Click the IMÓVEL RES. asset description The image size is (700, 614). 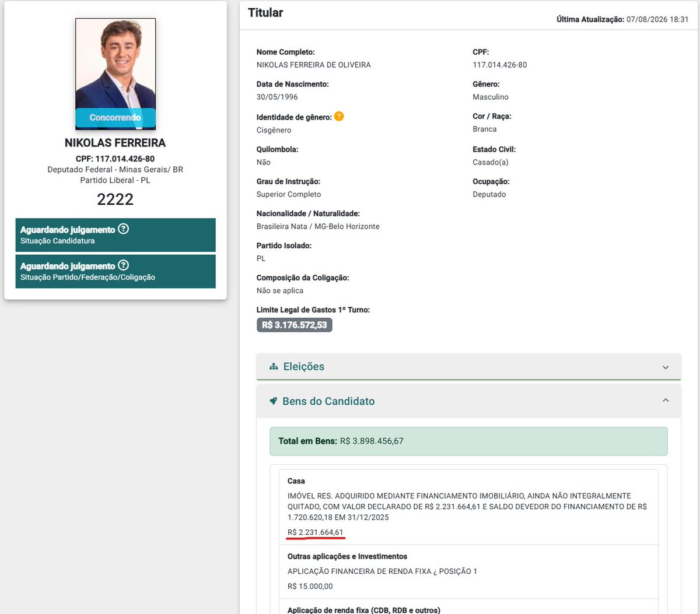pyautogui.click(x=467, y=507)
